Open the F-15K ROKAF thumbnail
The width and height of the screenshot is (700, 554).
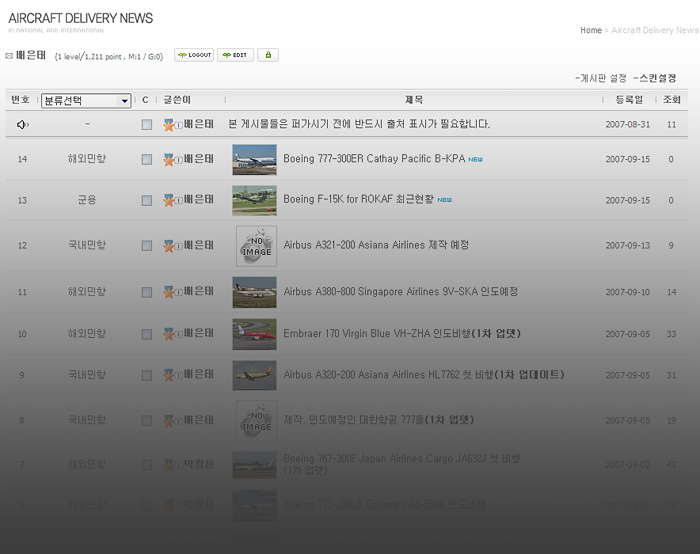pyautogui.click(x=254, y=200)
